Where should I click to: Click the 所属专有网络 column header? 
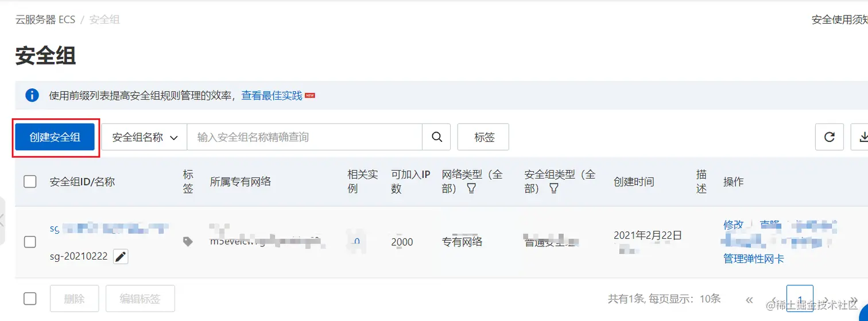click(x=241, y=181)
